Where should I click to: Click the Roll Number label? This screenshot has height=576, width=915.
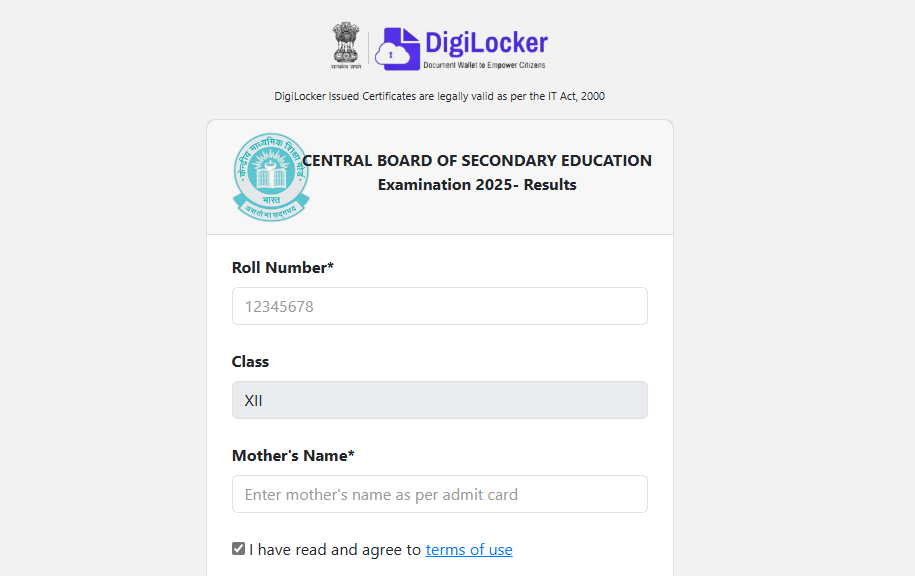coord(282,267)
